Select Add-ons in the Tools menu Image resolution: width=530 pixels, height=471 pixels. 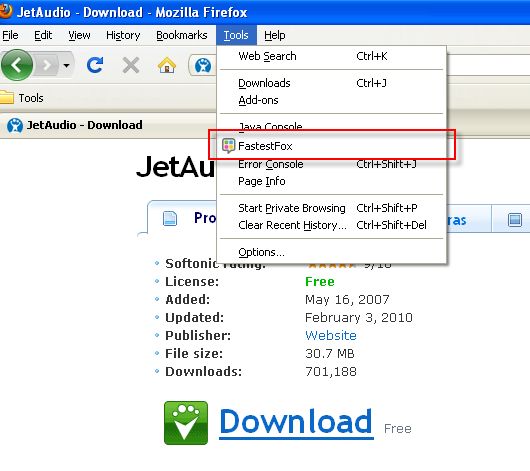point(331,100)
